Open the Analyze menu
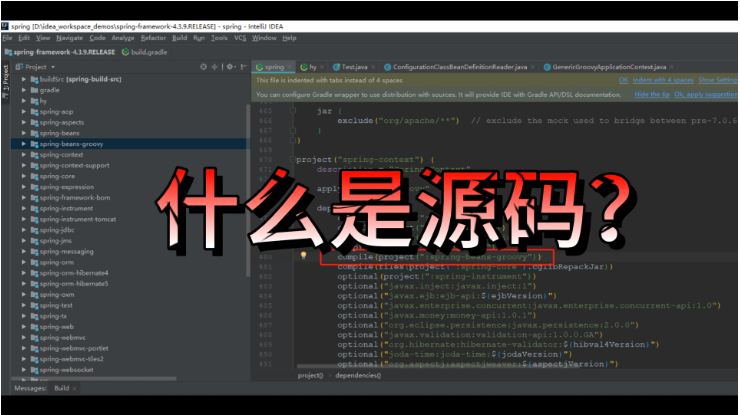The height and width of the screenshot is (415, 740). tap(123, 38)
